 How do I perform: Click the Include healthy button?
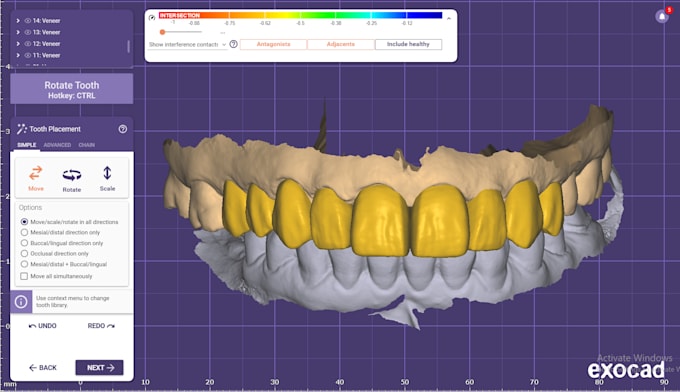coord(408,44)
